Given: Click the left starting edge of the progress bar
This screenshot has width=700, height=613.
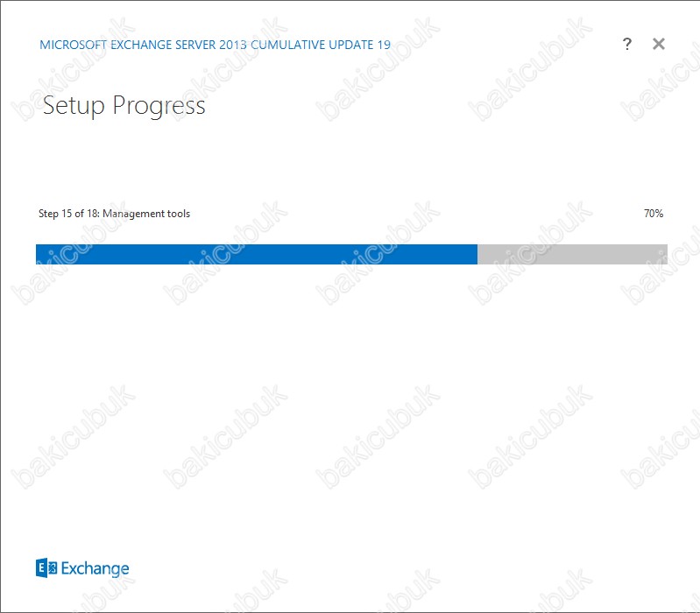Looking at the screenshot, I should 38,254.
